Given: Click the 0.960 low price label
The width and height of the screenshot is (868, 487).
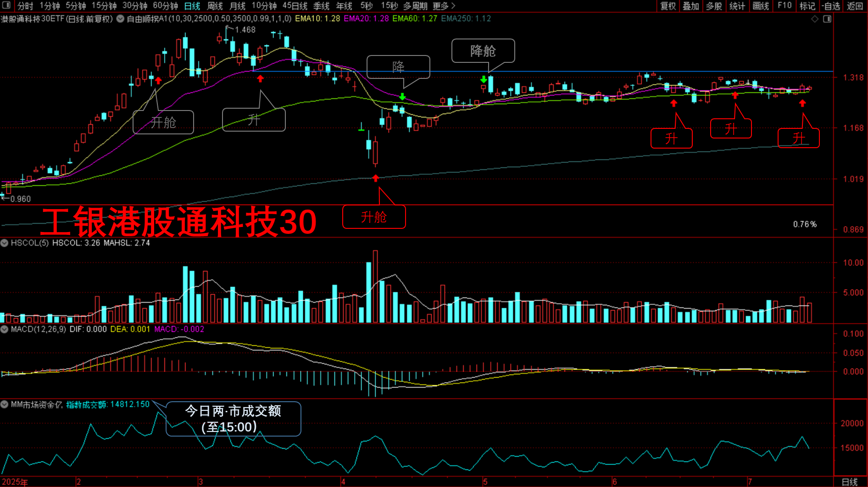Looking at the screenshot, I should coord(21,199).
